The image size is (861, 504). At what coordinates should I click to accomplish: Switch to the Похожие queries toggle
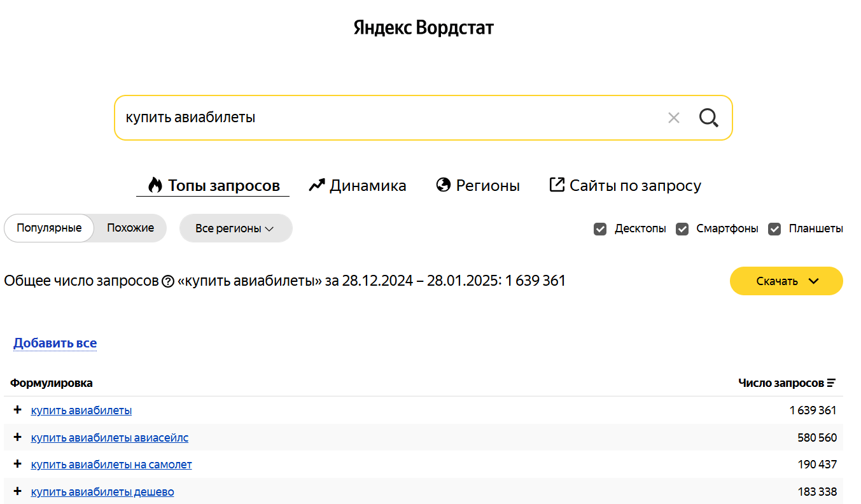click(130, 228)
